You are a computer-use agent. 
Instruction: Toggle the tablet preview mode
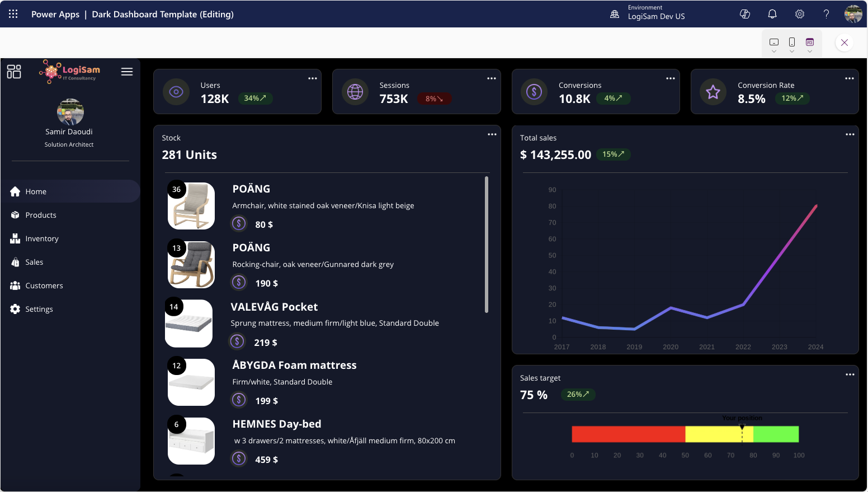tap(810, 42)
